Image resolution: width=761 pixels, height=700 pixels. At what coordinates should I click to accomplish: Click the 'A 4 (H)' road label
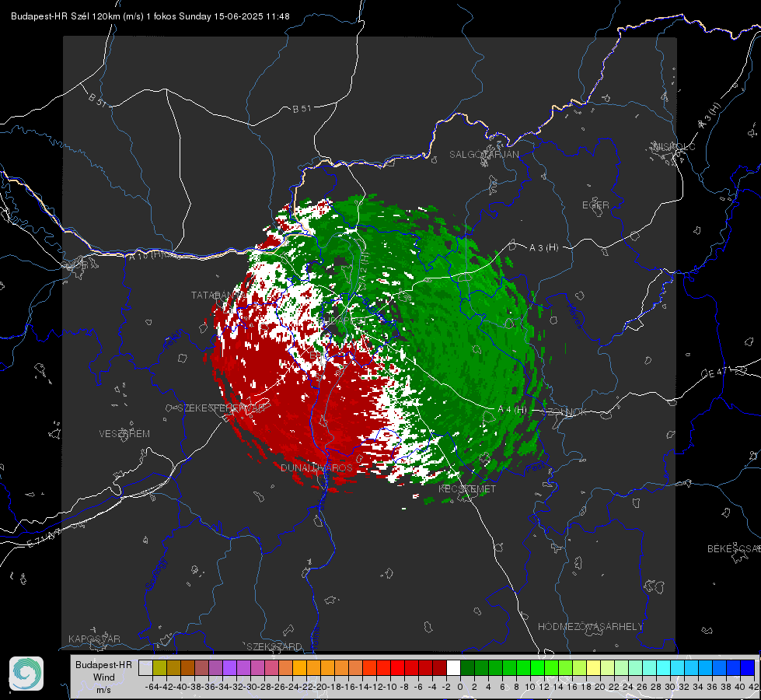coord(512,410)
